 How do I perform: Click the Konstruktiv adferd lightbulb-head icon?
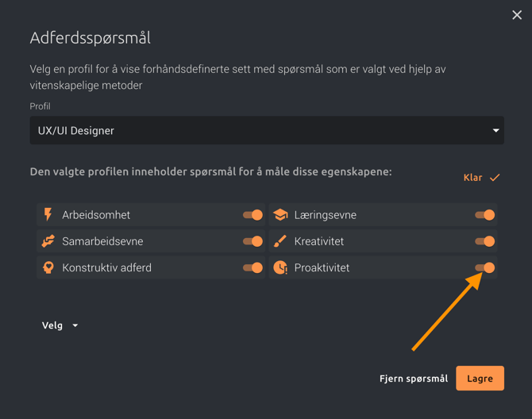pyautogui.click(x=48, y=267)
